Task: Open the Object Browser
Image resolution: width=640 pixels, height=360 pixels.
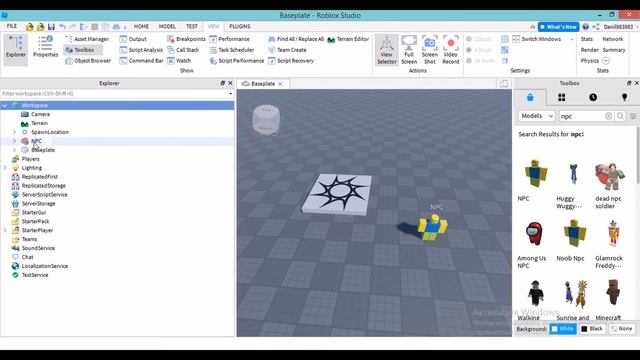Action: click(88, 60)
